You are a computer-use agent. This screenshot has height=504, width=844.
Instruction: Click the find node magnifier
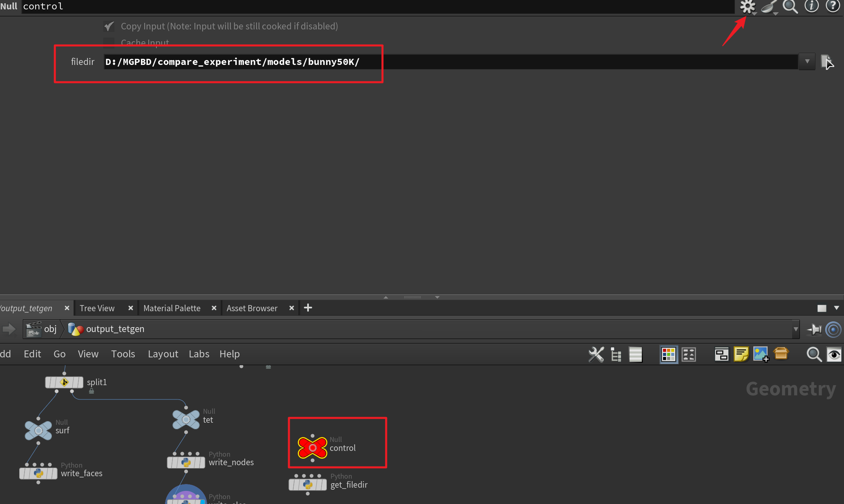pos(814,354)
